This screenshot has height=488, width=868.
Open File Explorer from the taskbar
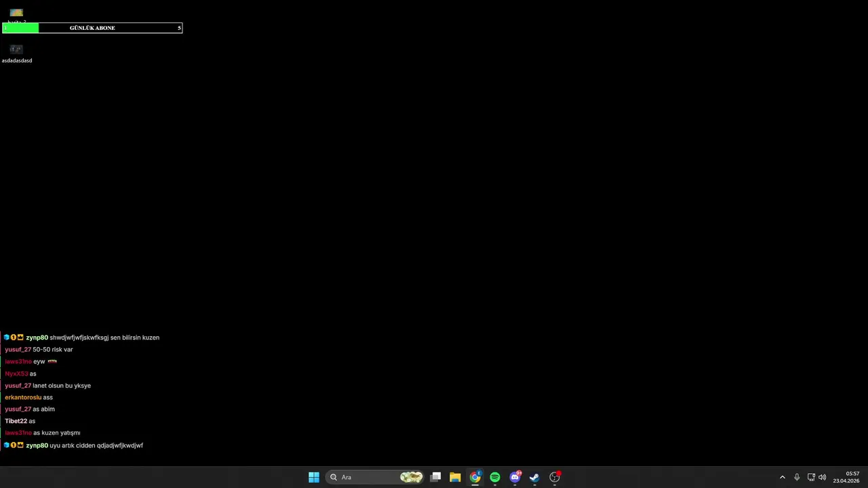(x=455, y=477)
